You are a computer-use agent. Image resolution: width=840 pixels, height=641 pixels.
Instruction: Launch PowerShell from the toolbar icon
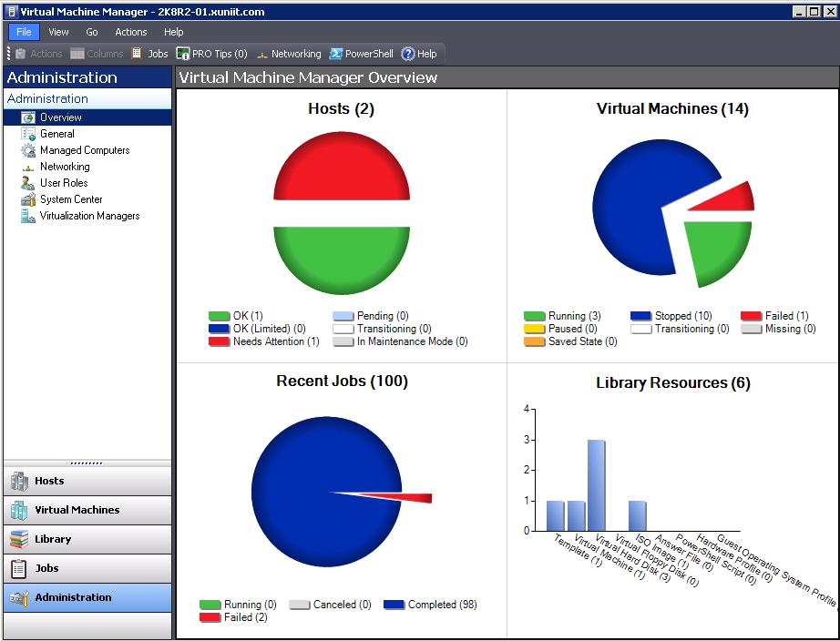[x=336, y=54]
